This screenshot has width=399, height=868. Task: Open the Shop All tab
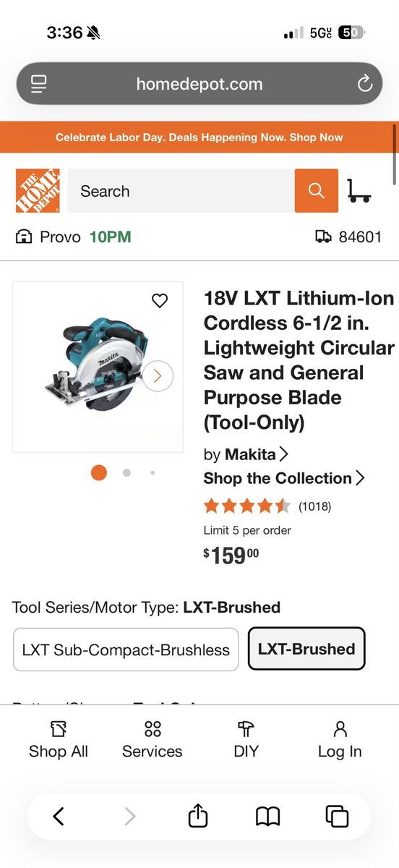(59, 739)
